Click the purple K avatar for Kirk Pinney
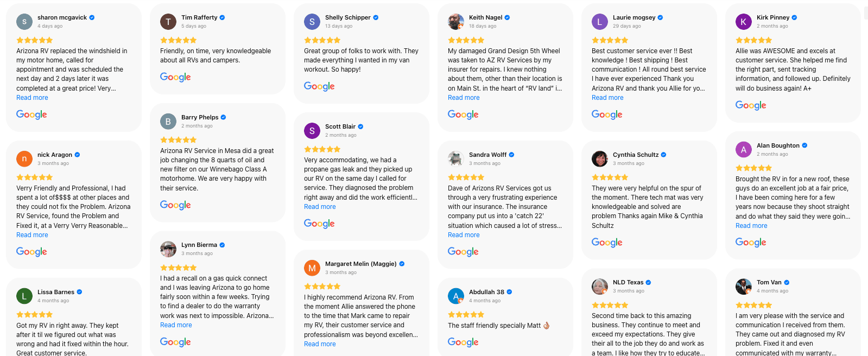Viewport: 868px width, 356px height. coord(743,22)
